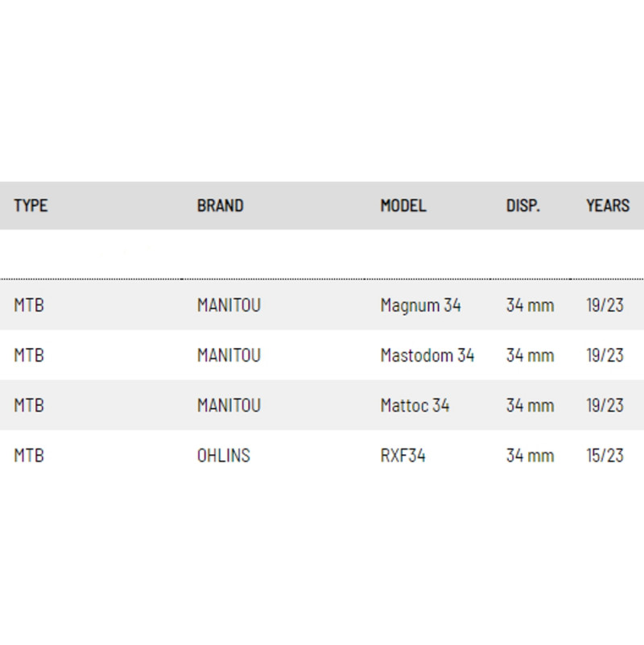Click the TYPE column header
This screenshot has height=645, width=644.
coord(31,205)
